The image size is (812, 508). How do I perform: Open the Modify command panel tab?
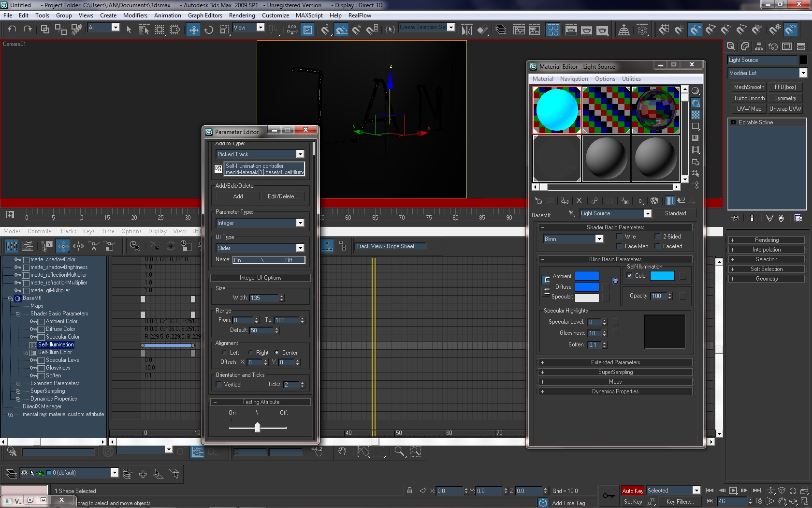[x=745, y=46]
